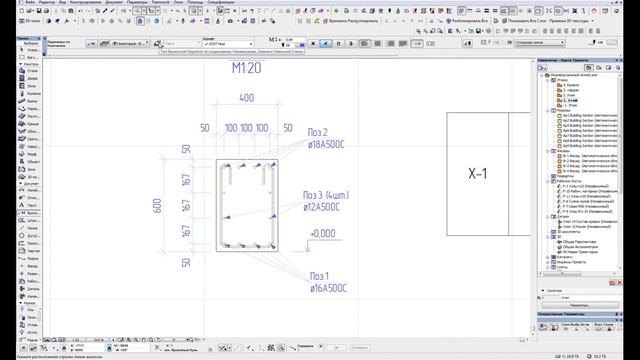This screenshot has height=360, width=640.
Task: Open the Документ menu
Action: pos(114,2)
